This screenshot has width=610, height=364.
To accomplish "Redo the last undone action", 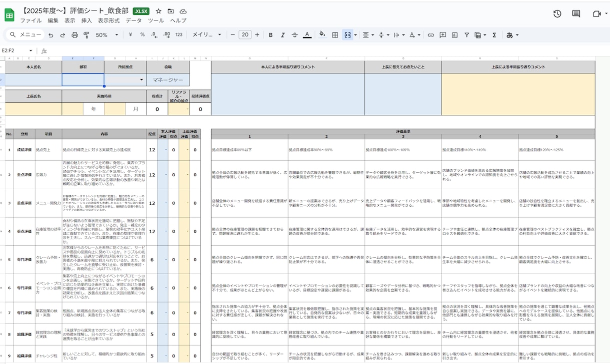I will click(x=62, y=35).
